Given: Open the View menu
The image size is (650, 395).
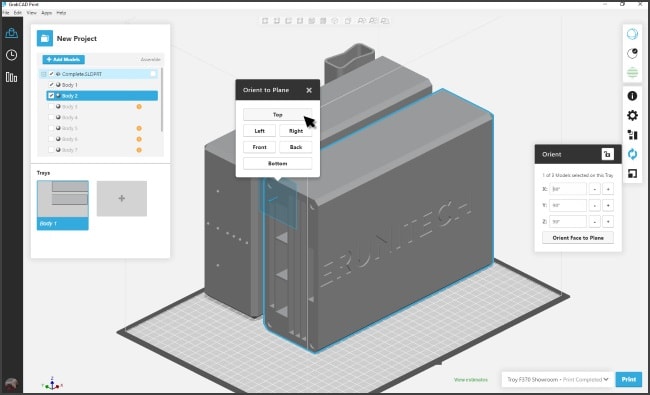Looking at the screenshot, I should coord(32,13).
